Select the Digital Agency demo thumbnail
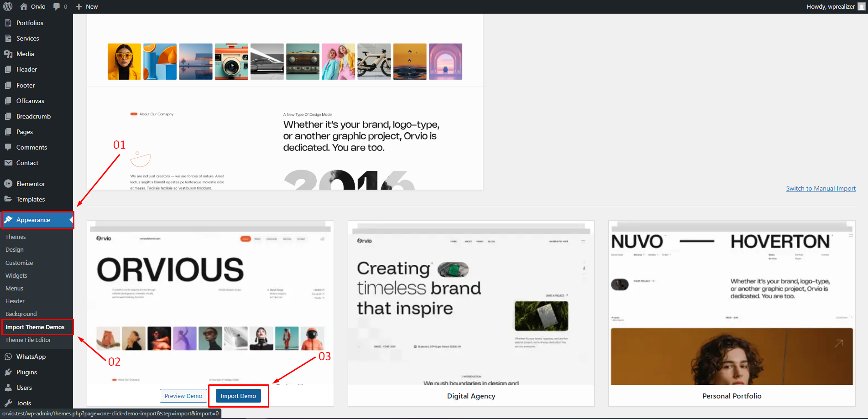Viewport: 868px width, 419px height. [471, 303]
